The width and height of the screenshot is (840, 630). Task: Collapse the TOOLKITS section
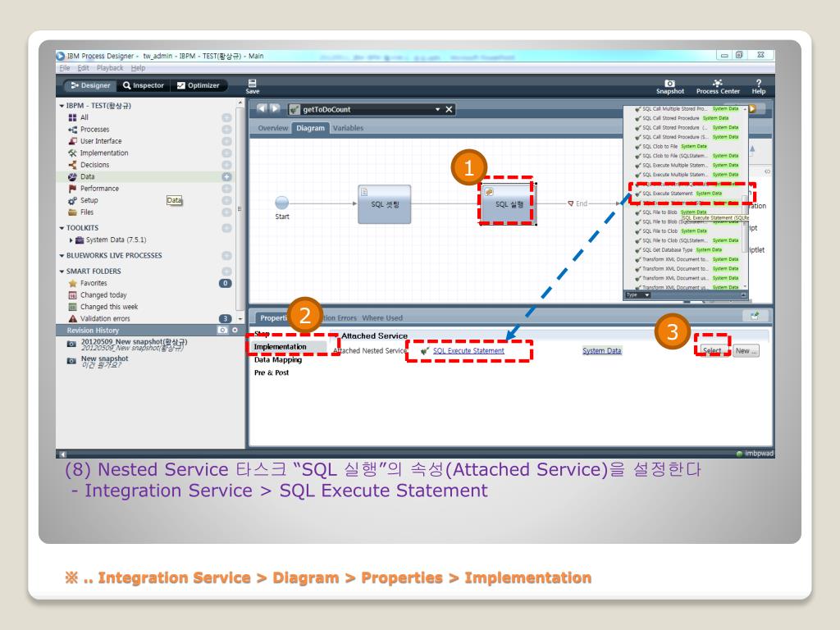(x=62, y=228)
